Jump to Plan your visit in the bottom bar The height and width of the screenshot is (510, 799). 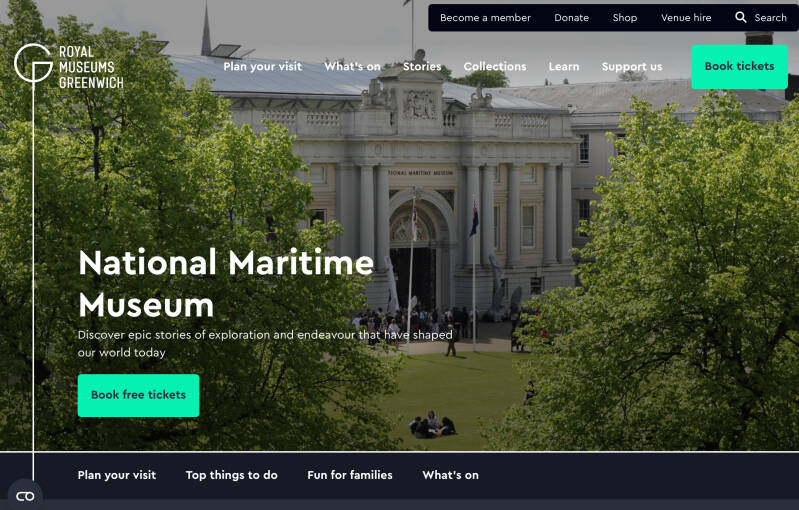pyautogui.click(x=117, y=475)
